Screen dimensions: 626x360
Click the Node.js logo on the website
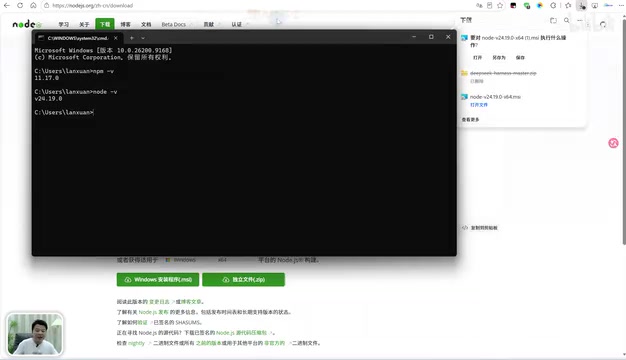[27, 24]
